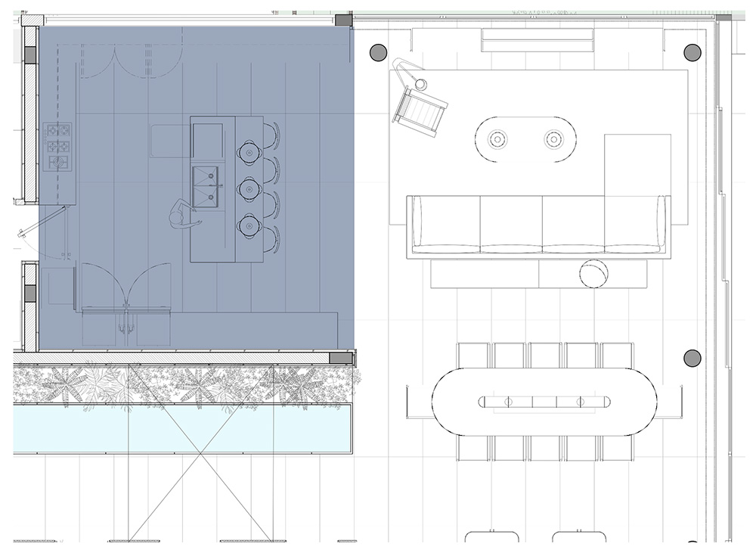
Task: Select the gray column left of the armchair
Action: click(x=377, y=52)
